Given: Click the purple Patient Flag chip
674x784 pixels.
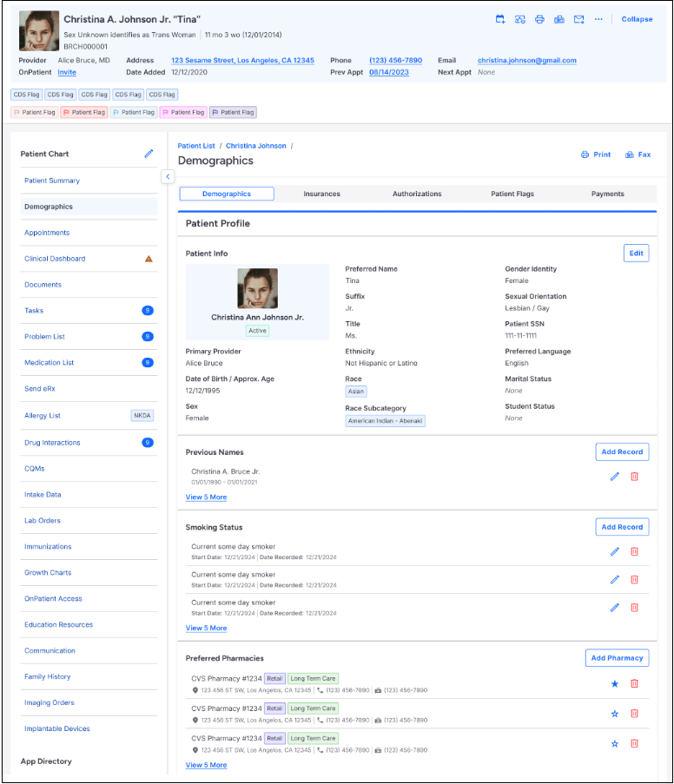Looking at the screenshot, I should (x=233, y=113).
